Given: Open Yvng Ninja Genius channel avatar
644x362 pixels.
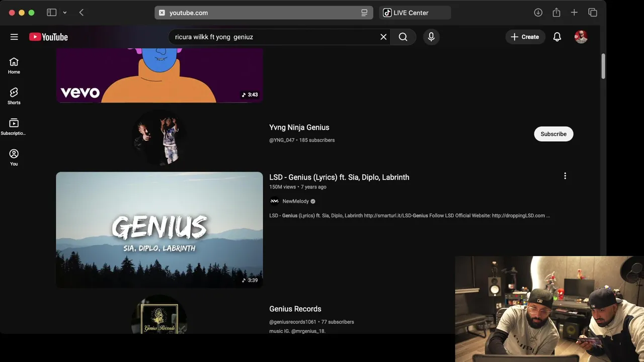Looking at the screenshot, I should click(x=159, y=137).
